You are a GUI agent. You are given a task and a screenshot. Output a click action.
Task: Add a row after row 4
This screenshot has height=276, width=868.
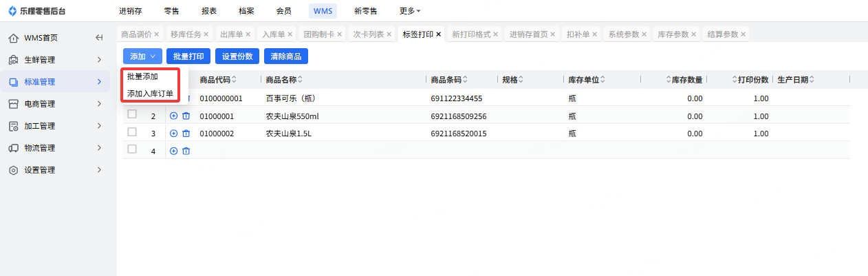click(173, 151)
